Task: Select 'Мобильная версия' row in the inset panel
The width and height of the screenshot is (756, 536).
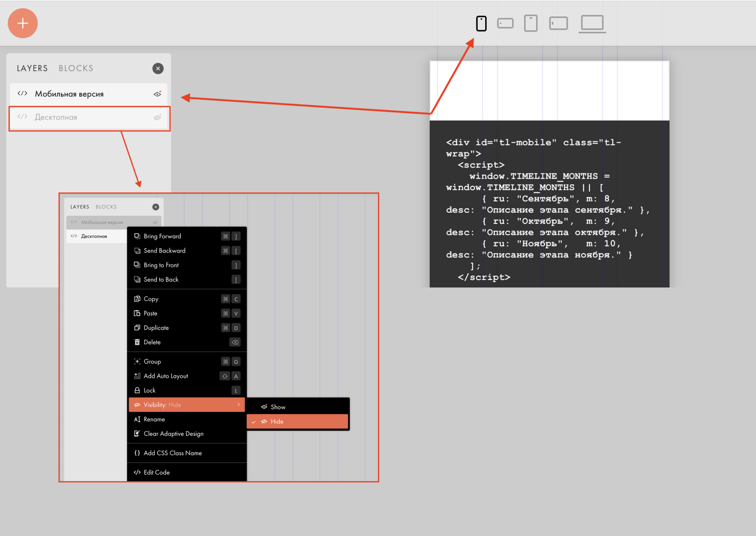Action: point(114,222)
